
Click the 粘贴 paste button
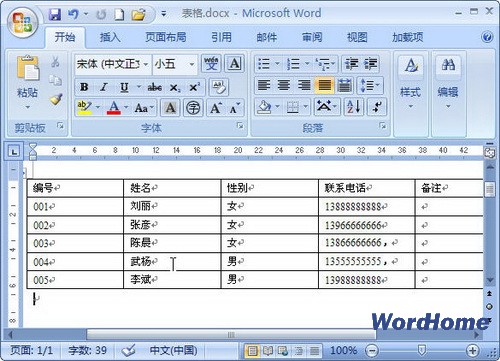coord(27,83)
